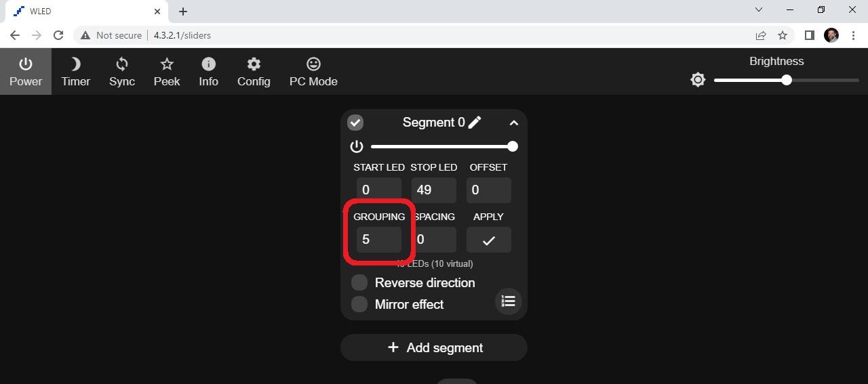Enable Mirror effect checkbox

[x=359, y=304]
